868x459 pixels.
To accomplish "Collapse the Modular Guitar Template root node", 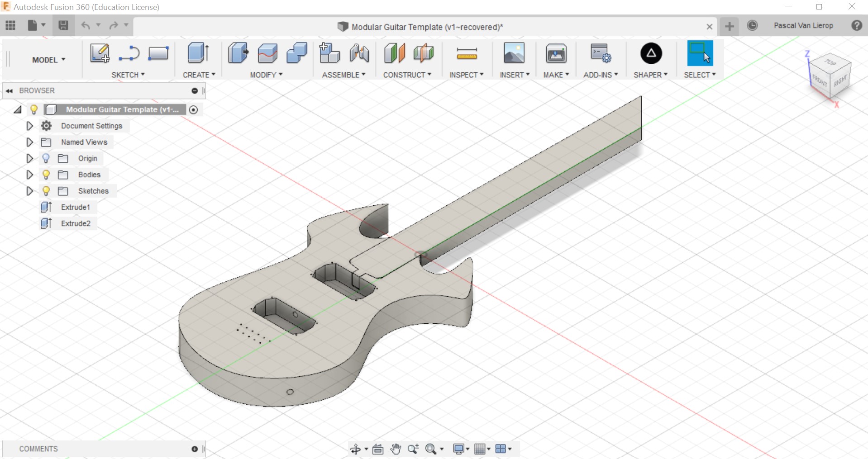I will pyautogui.click(x=18, y=109).
